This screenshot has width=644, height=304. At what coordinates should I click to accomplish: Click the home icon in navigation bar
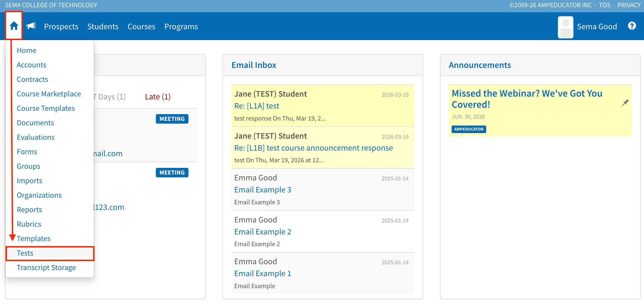pos(14,26)
